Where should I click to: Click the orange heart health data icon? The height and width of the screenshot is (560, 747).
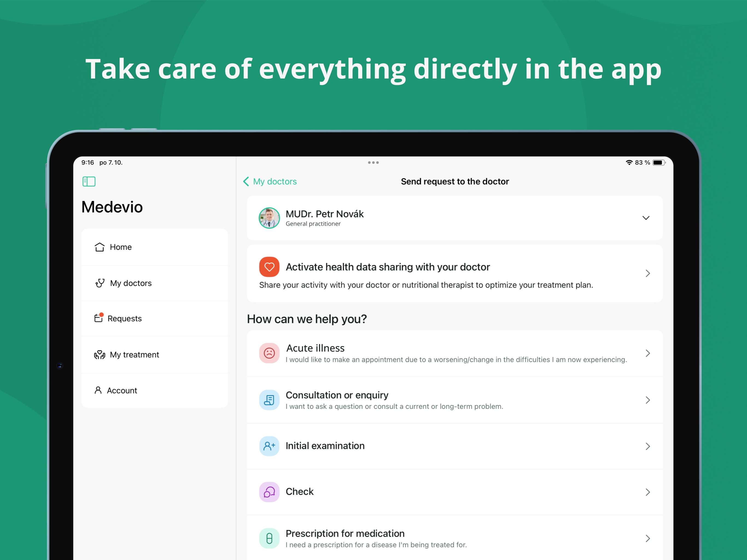[x=269, y=267]
